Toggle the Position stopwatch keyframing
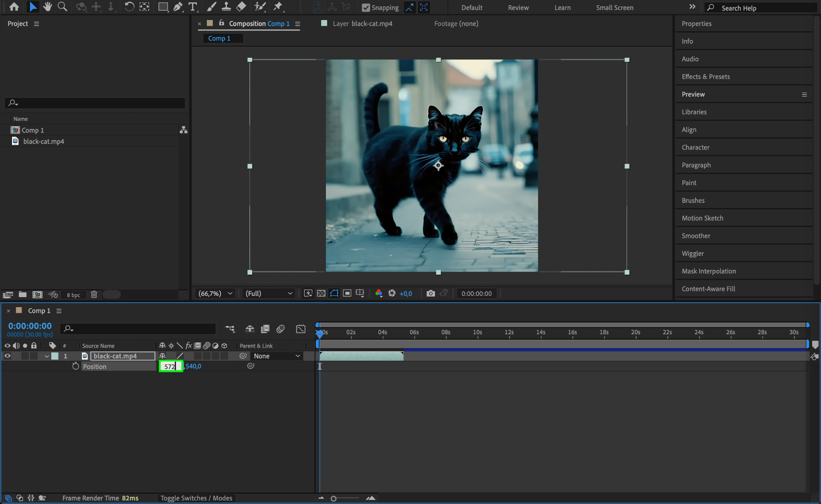This screenshot has width=821, height=504. coord(75,366)
